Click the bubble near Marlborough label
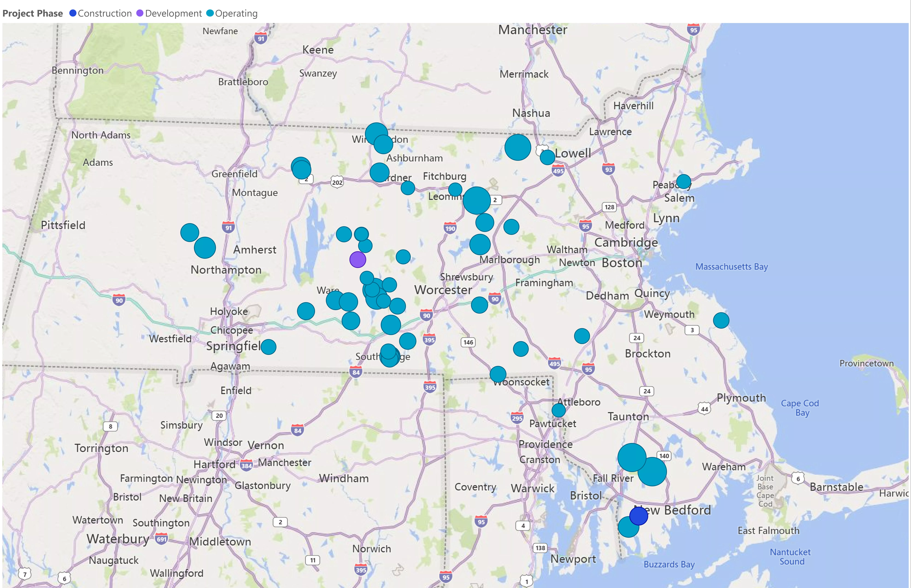Screen dimensions: 911x588 point(480,244)
